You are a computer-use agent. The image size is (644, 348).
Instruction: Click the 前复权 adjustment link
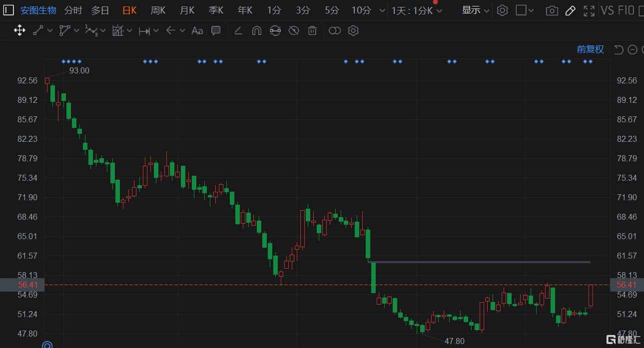coord(591,49)
